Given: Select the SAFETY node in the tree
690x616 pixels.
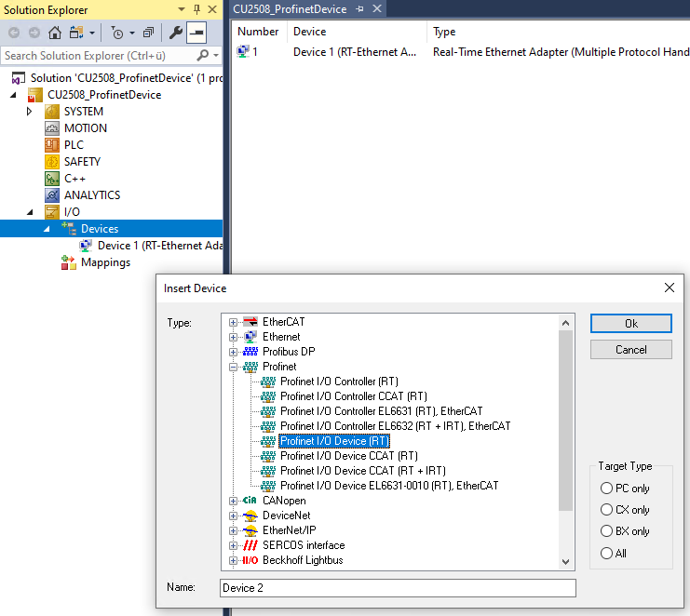Looking at the screenshot, I should [82, 162].
